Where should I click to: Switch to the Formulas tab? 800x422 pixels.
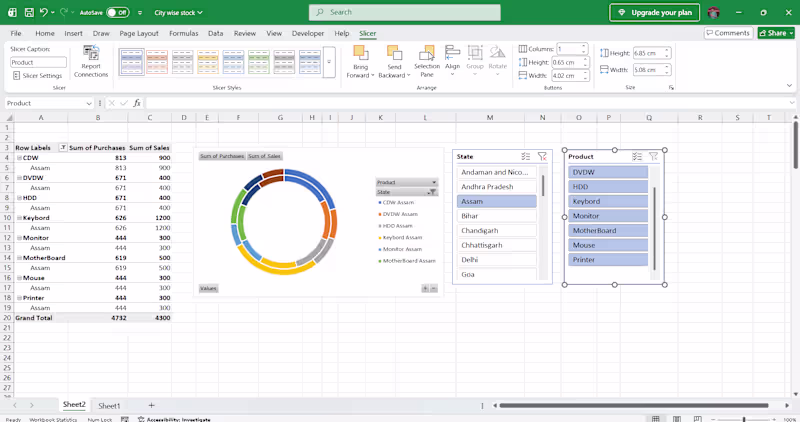coord(184,33)
